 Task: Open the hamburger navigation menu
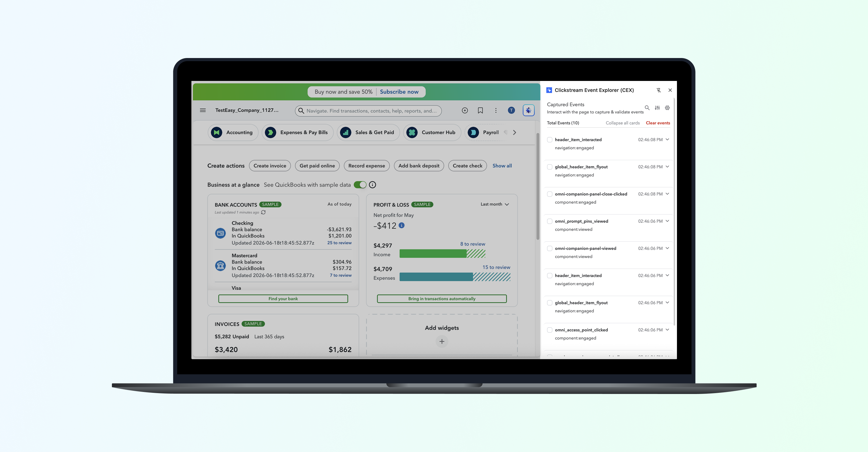pyautogui.click(x=203, y=110)
